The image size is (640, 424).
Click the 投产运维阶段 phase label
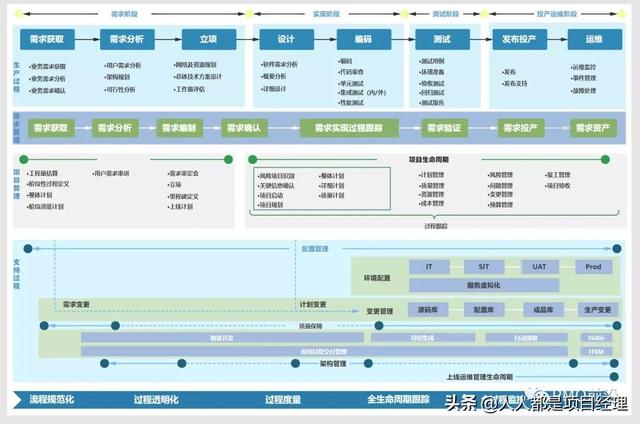pos(557,14)
